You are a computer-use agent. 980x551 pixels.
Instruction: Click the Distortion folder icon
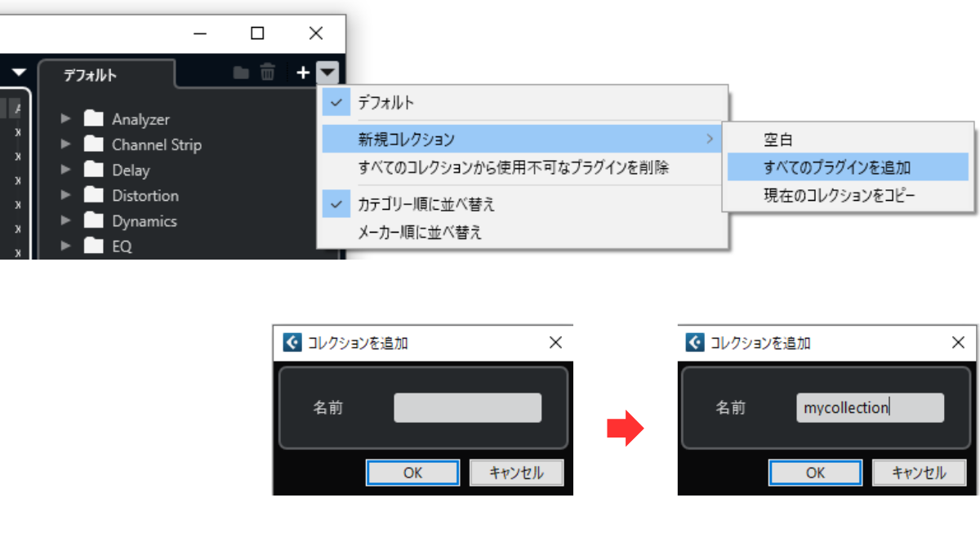point(94,196)
